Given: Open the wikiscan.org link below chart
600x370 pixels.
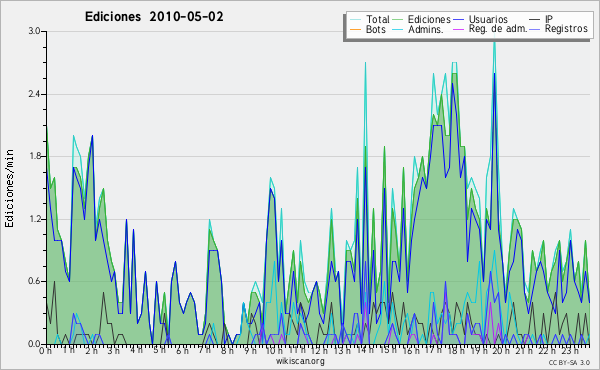Looking at the screenshot, I should click(300, 361).
